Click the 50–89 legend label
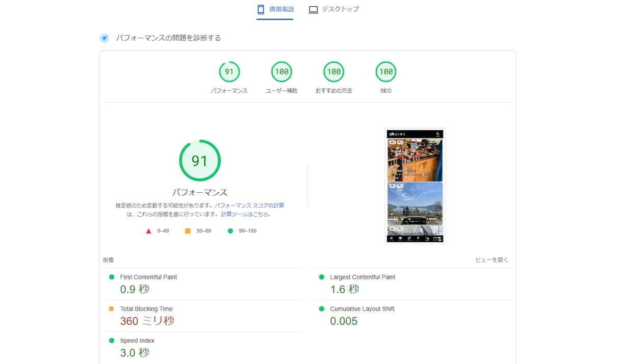The image size is (622, 364). pyautogui.click(x=204, y=231)
